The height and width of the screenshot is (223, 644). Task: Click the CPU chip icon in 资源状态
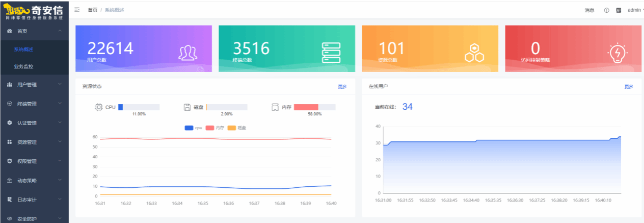[98, 107]
